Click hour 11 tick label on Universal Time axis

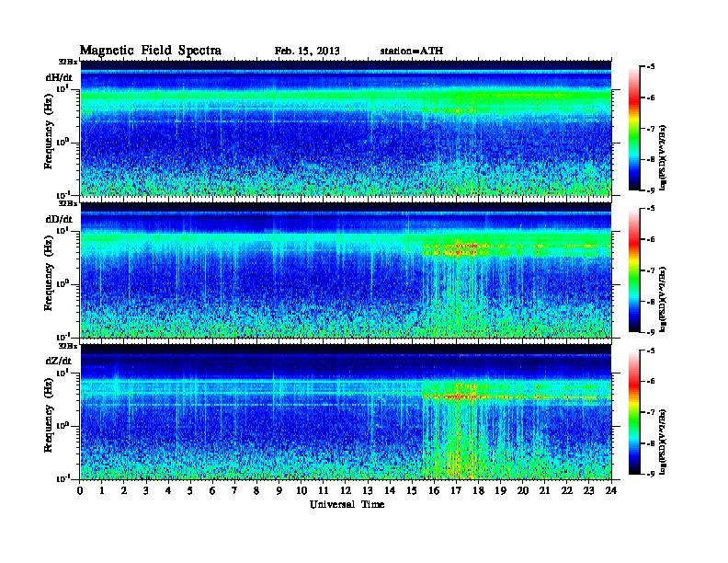point(324,490)
